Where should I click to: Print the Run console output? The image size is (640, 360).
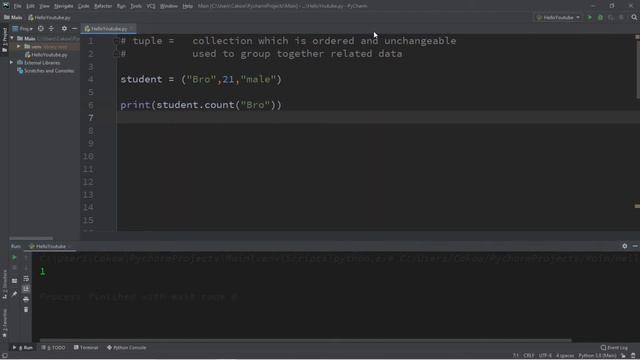(26, 300)
